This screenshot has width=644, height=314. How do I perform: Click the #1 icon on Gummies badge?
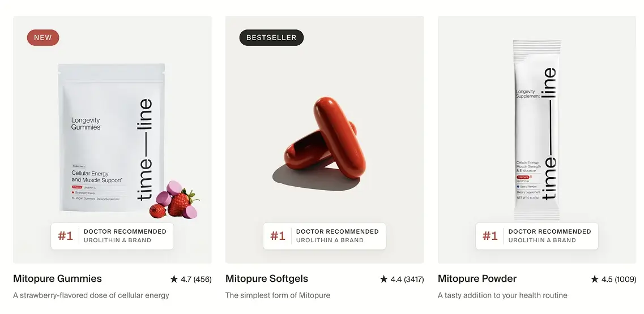point(66,236)
